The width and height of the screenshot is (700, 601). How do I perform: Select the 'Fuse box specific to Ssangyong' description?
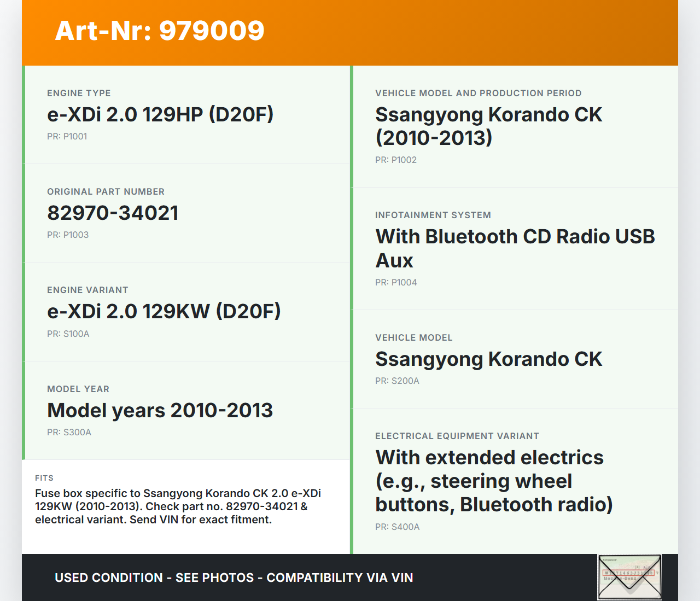point(178,506)
